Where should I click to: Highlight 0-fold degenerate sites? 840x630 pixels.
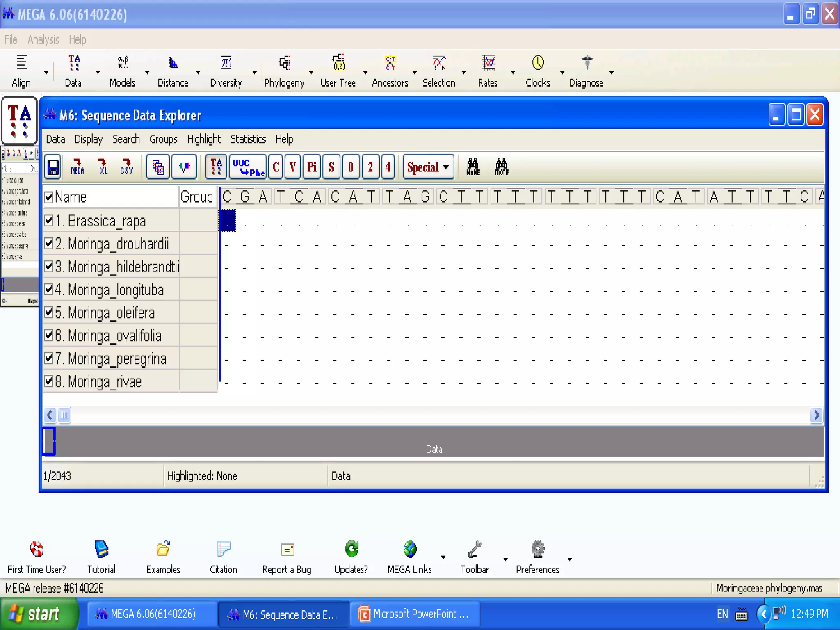(x=351, y=167)
